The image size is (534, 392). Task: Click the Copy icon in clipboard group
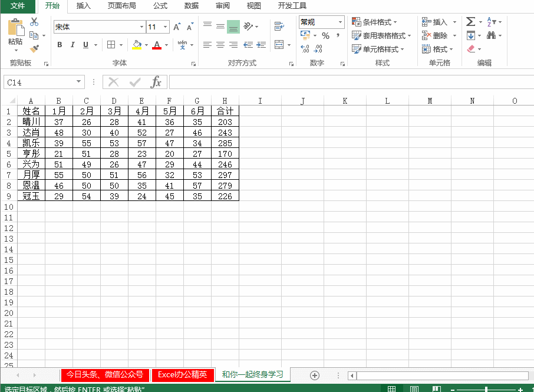34,35
